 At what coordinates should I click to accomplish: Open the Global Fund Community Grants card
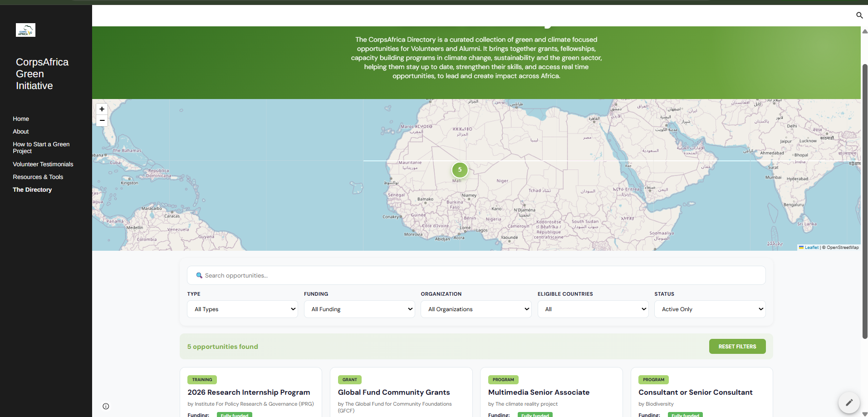(x=401, y=392)
